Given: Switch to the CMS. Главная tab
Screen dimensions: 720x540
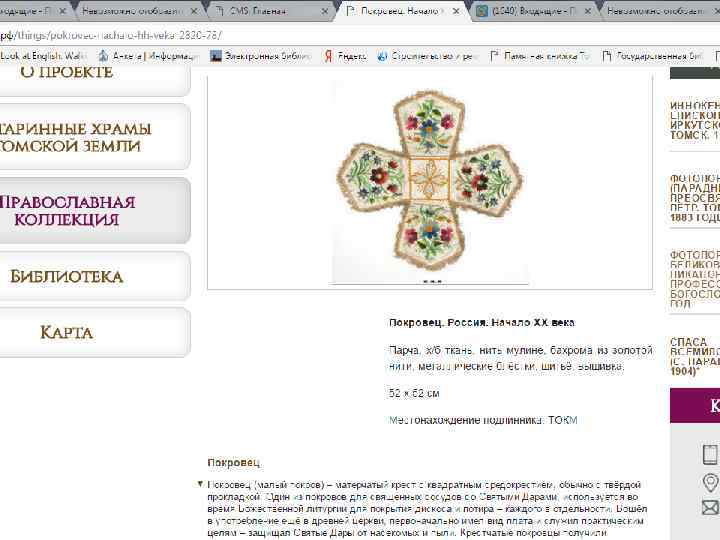Looking at the screenshot, I should [272, 11].
